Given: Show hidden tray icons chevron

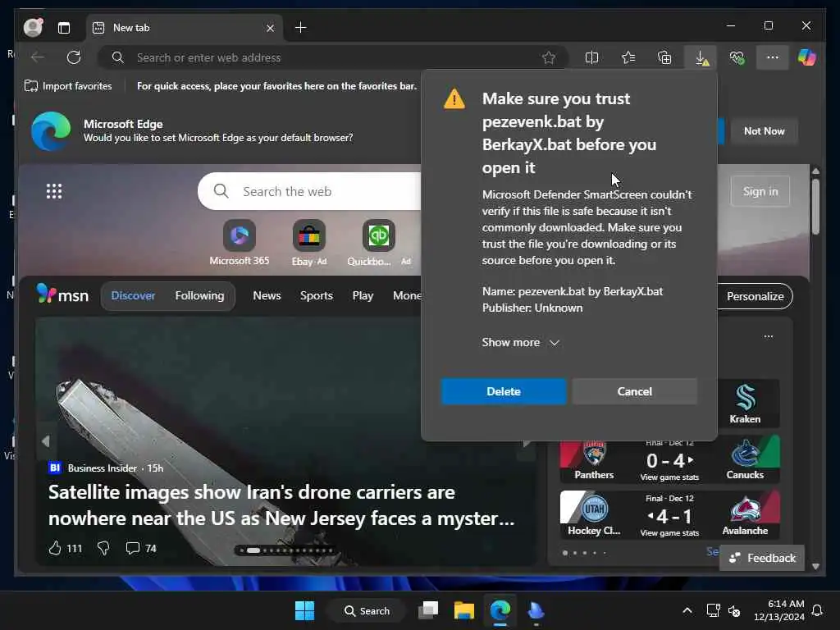Looking at the screenshot, I should pos(687,610).
